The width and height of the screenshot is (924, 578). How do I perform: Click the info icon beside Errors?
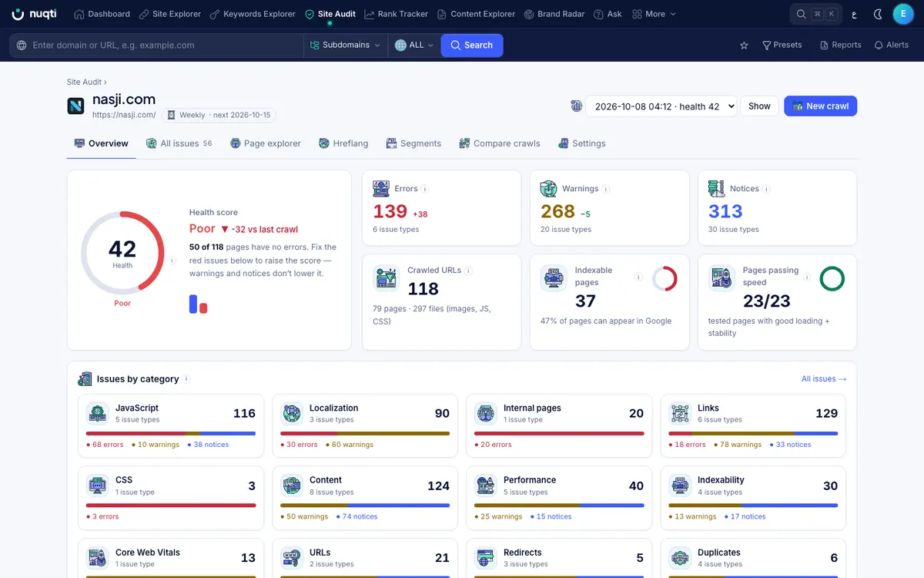point(425,189)
